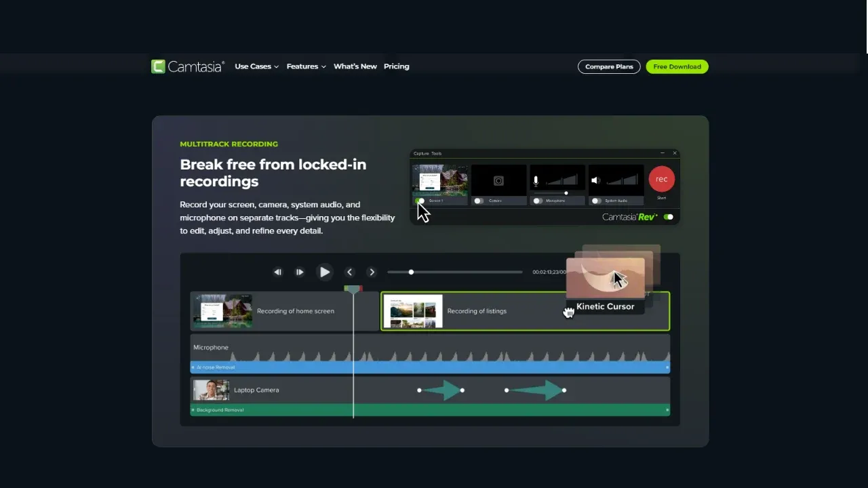868x488 pixels.
Task: Click the Camtasia logo in the navbar
Action: click(x=188, y=66)
